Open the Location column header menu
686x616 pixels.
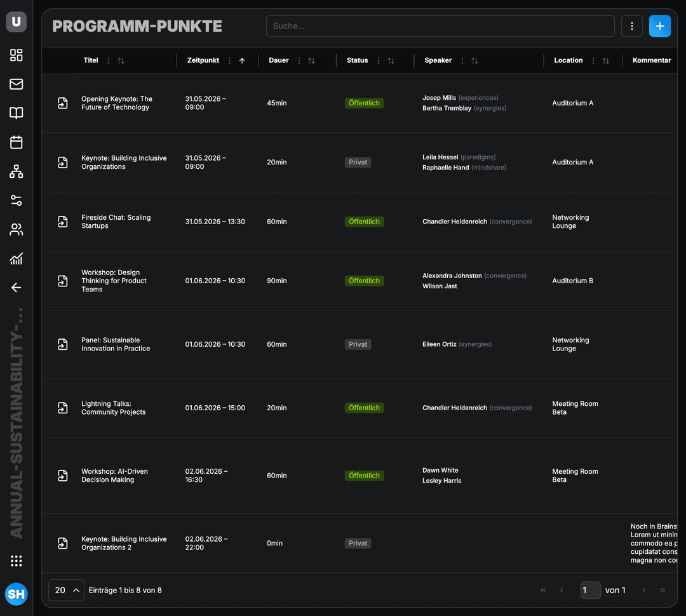tap(594, 60)
